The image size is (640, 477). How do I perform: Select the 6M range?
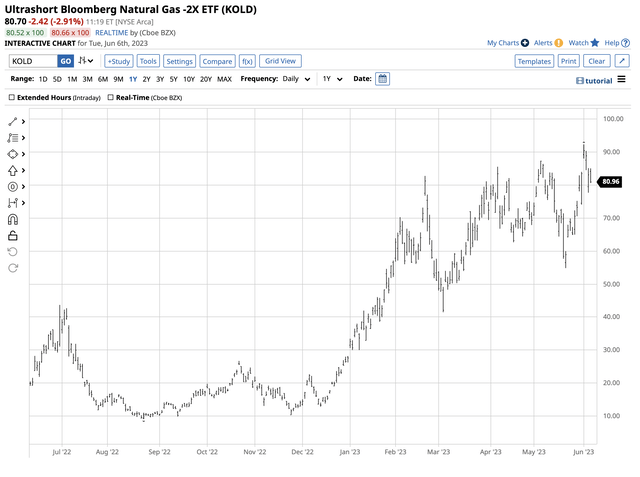click(x=103, y=79)
